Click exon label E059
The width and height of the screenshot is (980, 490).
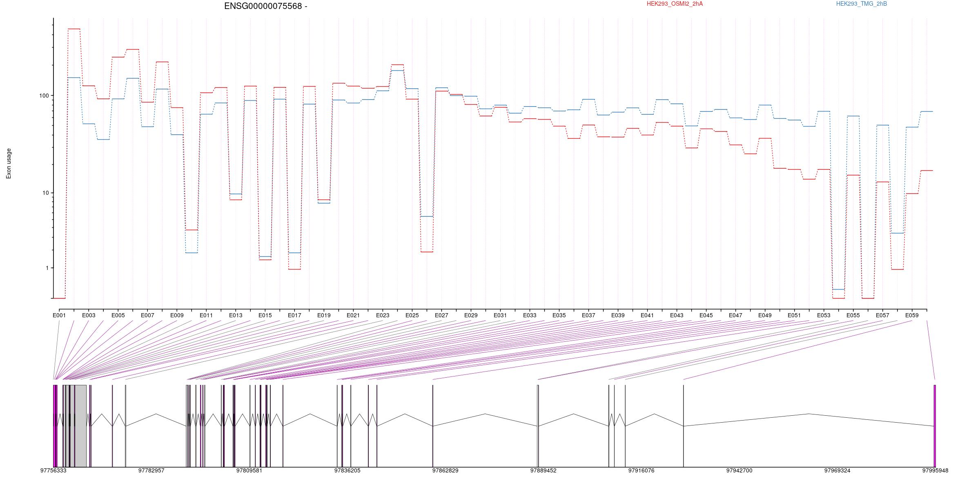912,315
